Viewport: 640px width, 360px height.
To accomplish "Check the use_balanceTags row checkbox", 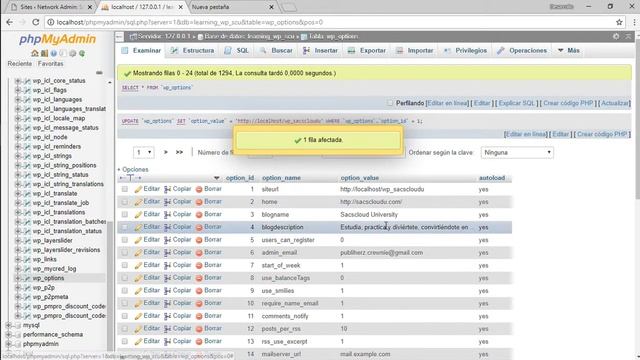I will point(124,278).
